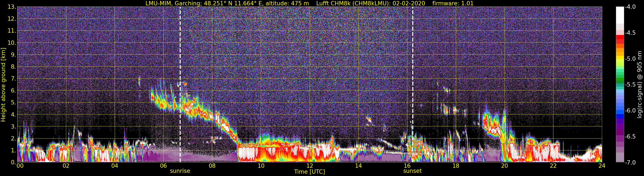
Task: Click the height axis tick label '3.'
Action: coord(13,127)
